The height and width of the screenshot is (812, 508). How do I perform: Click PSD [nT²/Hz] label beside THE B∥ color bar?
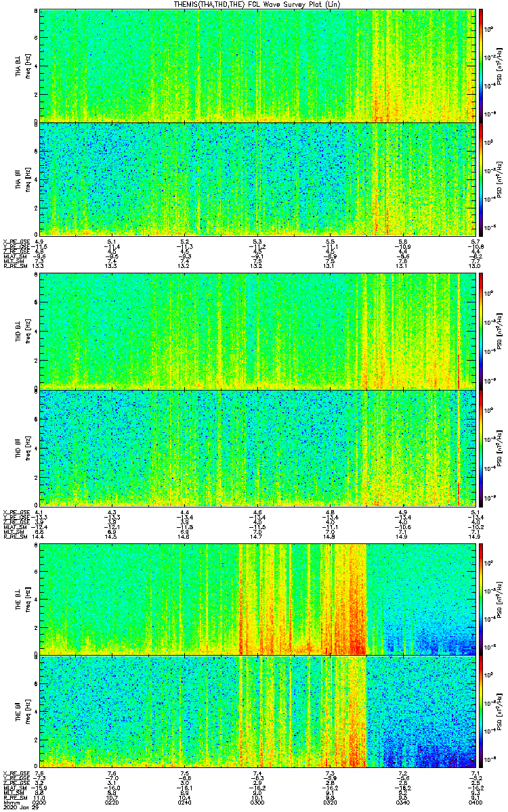499,713
